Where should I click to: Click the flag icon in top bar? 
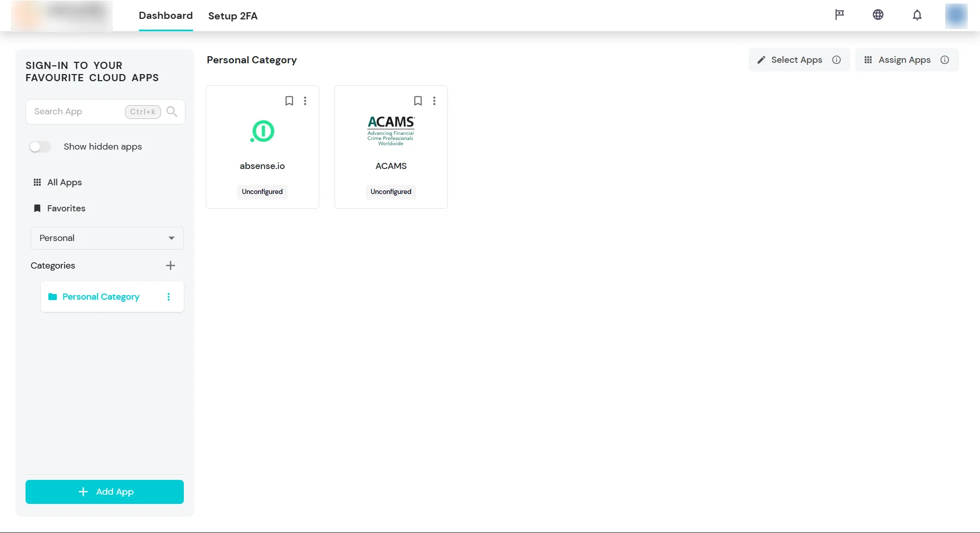839,15
